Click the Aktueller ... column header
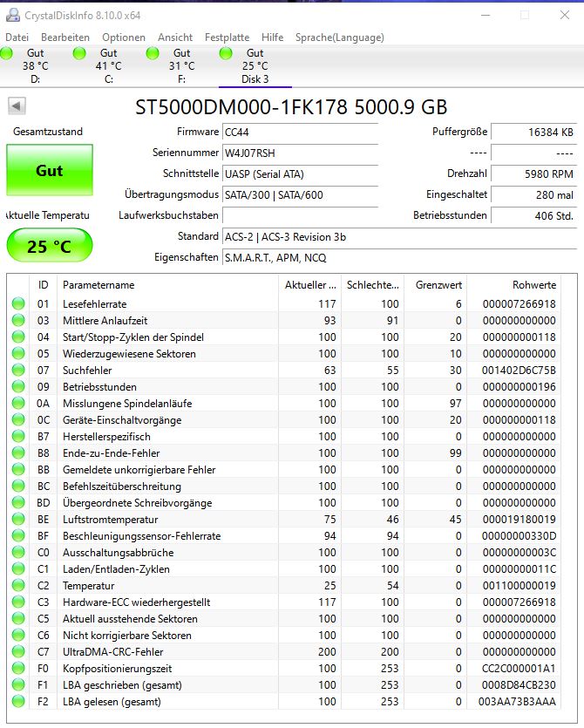The height and width of the screenshot is (728, 584). click(x=310, y=284)
